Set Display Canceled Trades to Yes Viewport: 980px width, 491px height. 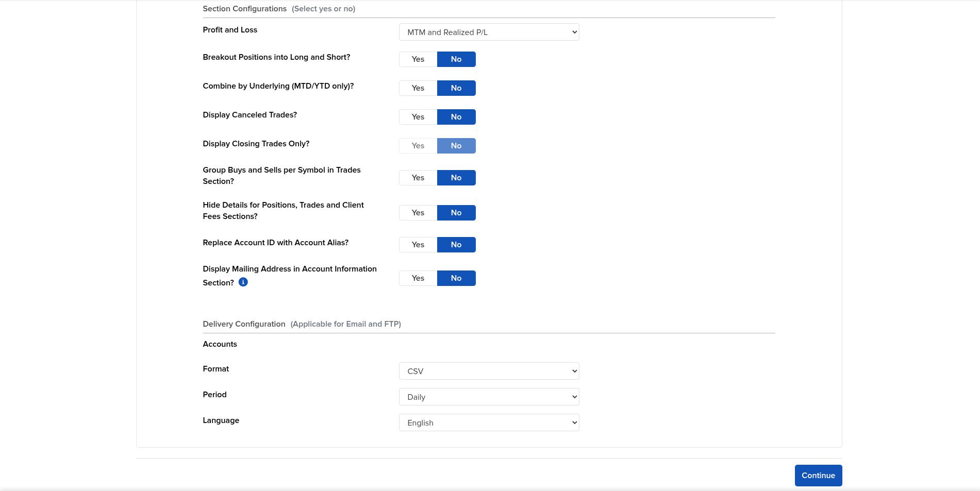[x=418, y=117]
